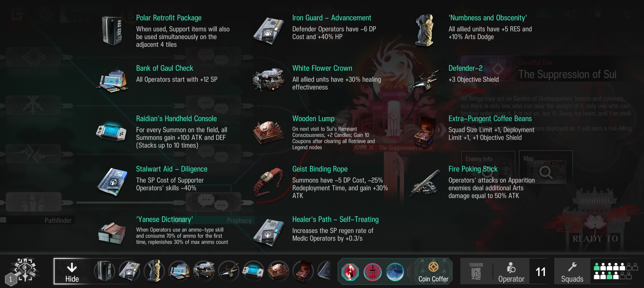Viewport: 644px width, 288px height.
Task: Click the red pagoda relic icon in the bottom bar
Action: click(373, 272)
